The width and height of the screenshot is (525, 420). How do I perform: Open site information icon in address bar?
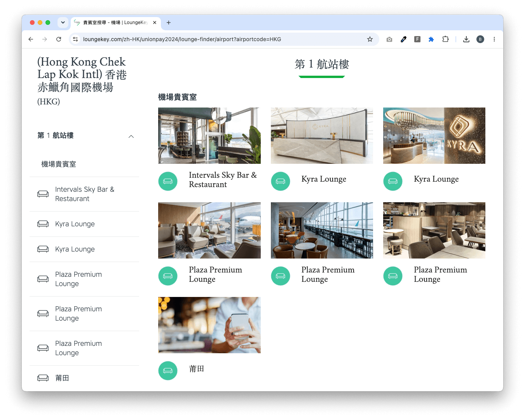pos(76,39)
